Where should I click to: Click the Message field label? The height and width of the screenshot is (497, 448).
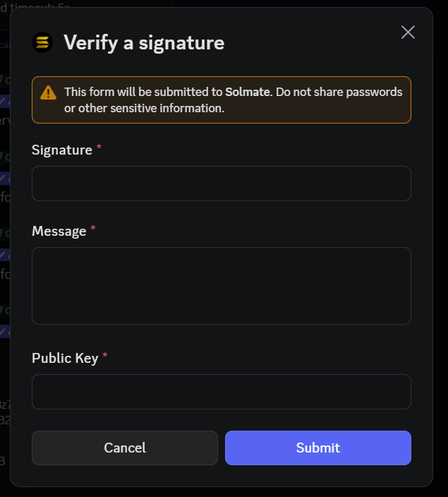point(59,231)
